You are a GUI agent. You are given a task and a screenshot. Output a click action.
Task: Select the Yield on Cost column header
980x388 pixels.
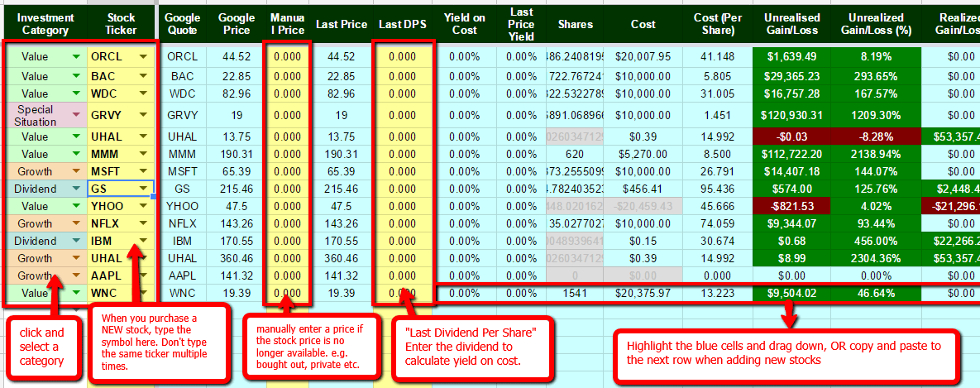(x=465, y=24)
